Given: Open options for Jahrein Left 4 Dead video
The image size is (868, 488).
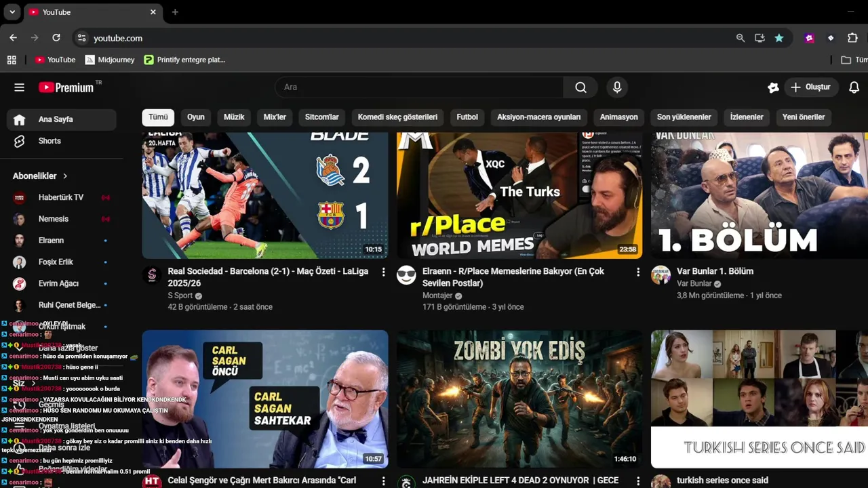Looking at the screenshot, I should pyautogui.click(x=637, y=481).
